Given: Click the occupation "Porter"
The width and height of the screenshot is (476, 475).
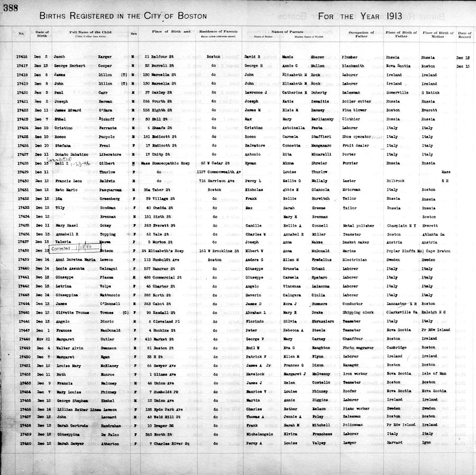Looking at the screenshot, I should pos(349,154).
